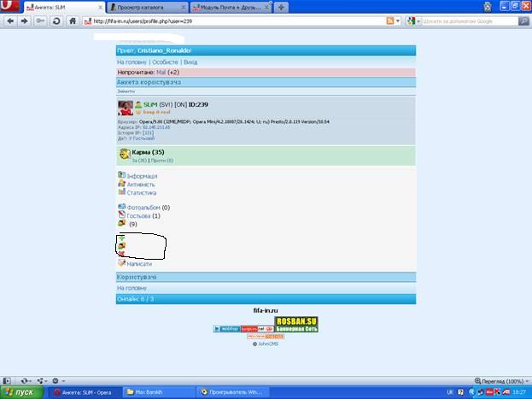Viewport: 532px width, 399px height.
Task: Click the 'У Гостьовій' location link
Action: pos(142,138)
